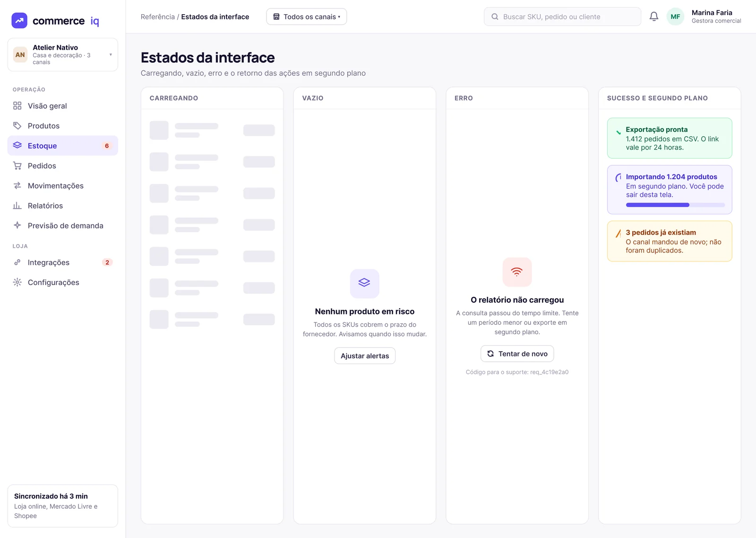
Task: Click the AN store avatar
Action: pos(20,55)
